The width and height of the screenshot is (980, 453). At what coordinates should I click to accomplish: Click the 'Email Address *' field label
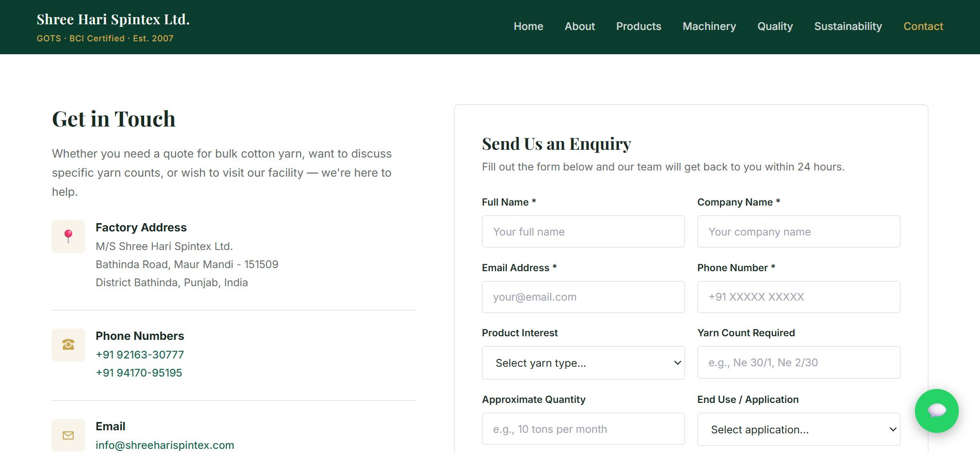(519, 268)
